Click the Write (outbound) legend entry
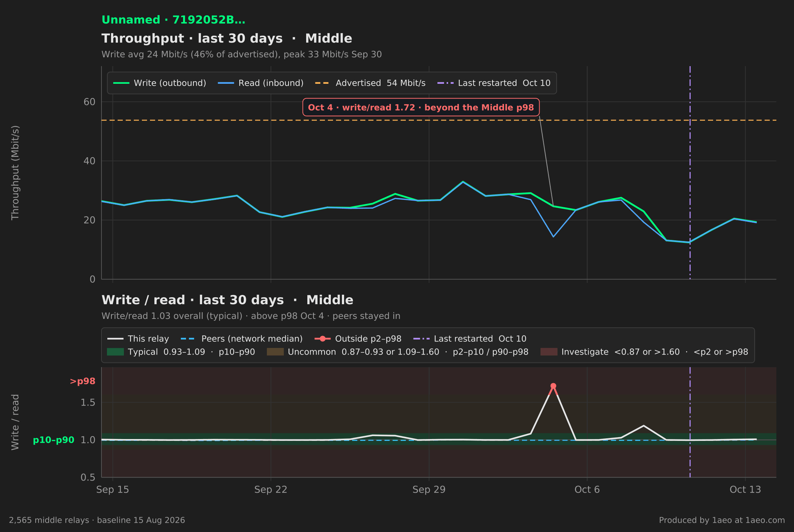The image size is (794, 532). [160, 83]
